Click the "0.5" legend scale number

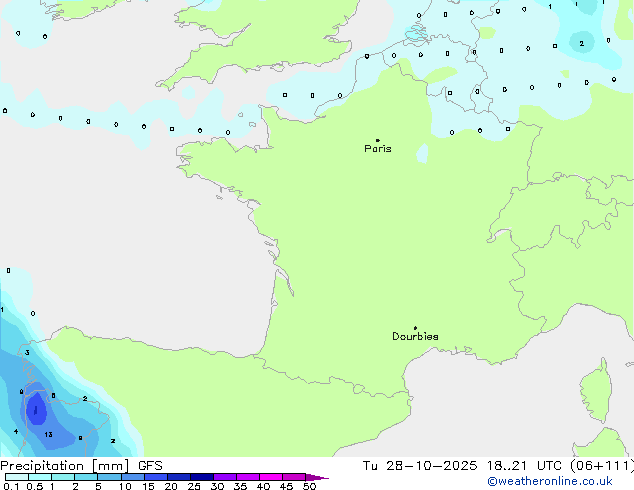pyautogui.click(x=35, y=486)
